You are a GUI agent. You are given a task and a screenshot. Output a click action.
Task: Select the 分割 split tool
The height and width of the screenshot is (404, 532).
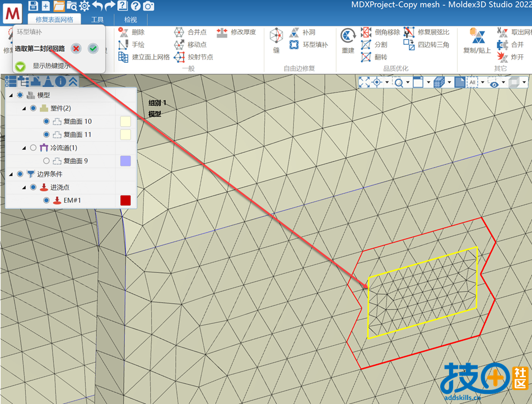pyautogui.click(x=374, y=44)
